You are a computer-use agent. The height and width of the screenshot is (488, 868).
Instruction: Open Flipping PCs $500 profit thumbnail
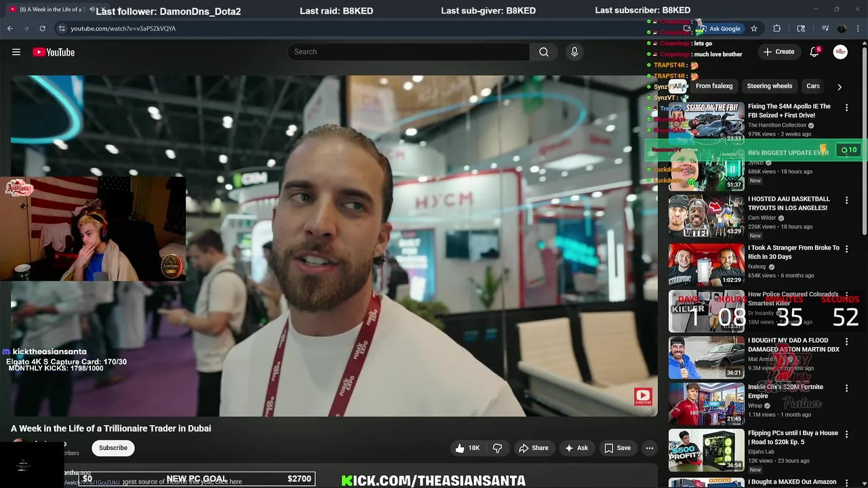click(x=707, y=449)
